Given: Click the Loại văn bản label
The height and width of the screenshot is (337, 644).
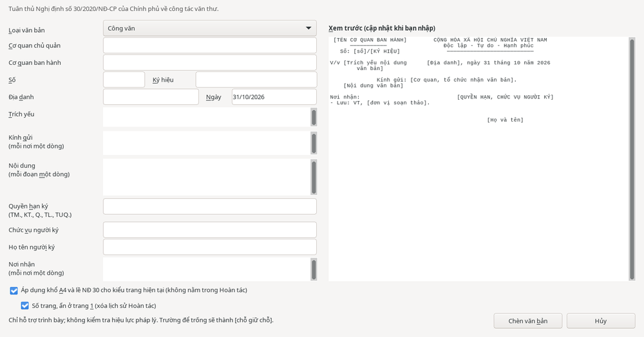Looking at the screenshot, I should pyautogui.click(x=26, y=30).
